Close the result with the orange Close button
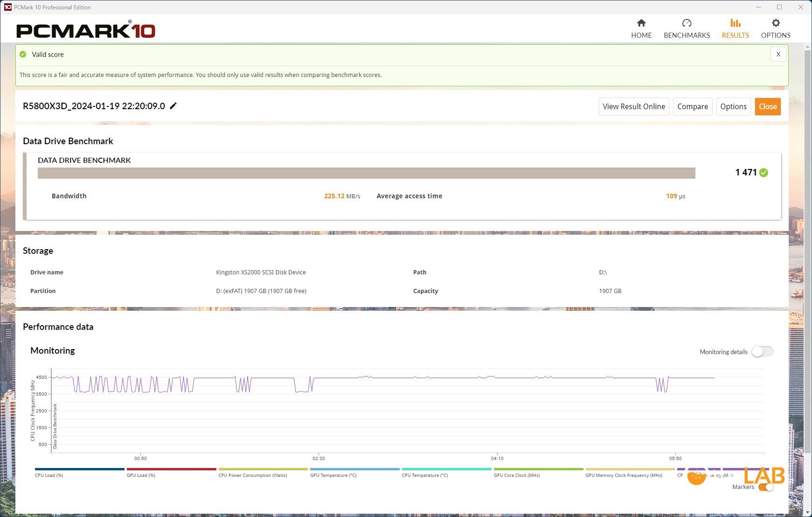Image resolution: width=812 pixels, height=517 pixels. [768, 106]
